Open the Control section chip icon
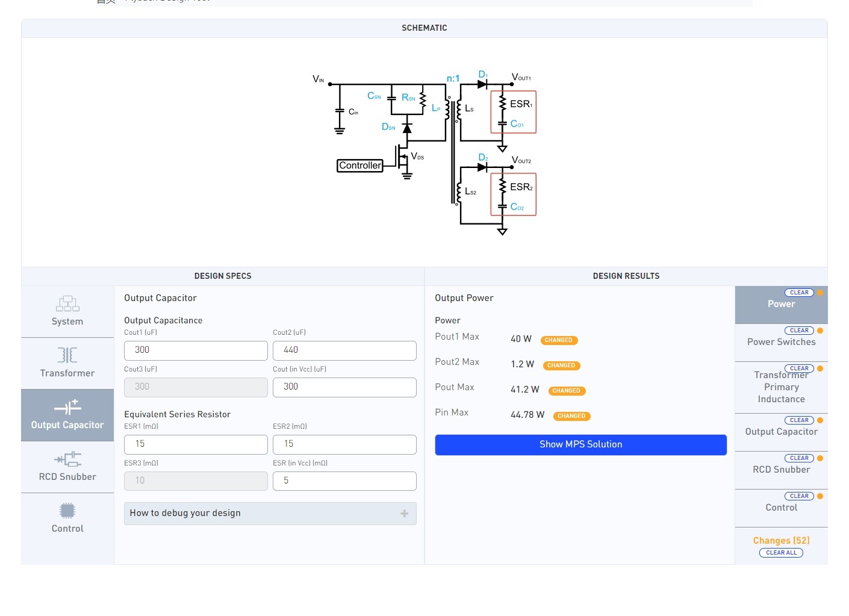Viewport: 849px width, 616px height. [67, 511]
